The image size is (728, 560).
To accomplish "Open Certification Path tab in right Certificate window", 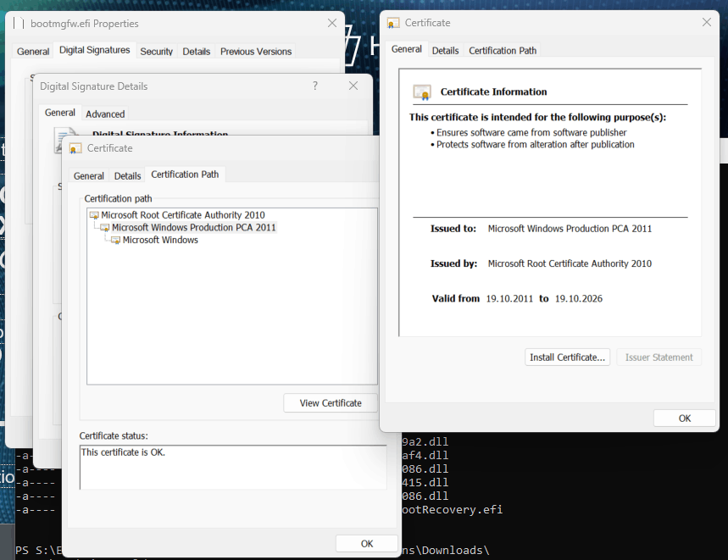I will [503, 51].
